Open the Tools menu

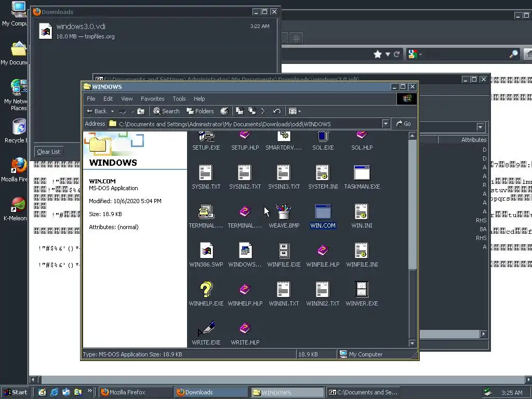point(179,99)
